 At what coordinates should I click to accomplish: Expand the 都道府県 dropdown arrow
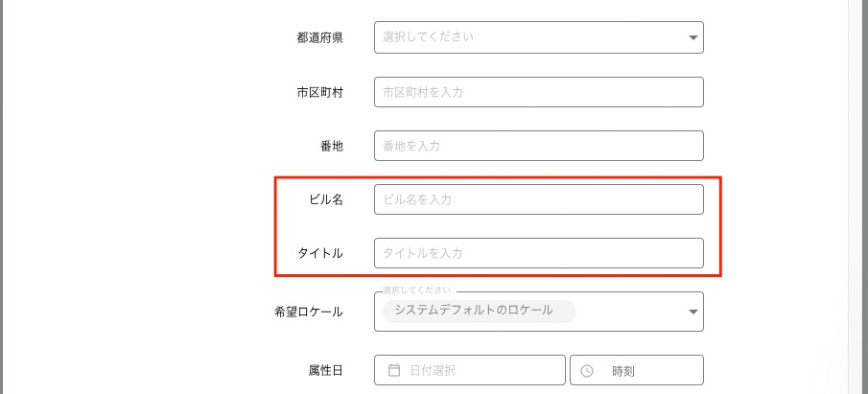point(693,37)
